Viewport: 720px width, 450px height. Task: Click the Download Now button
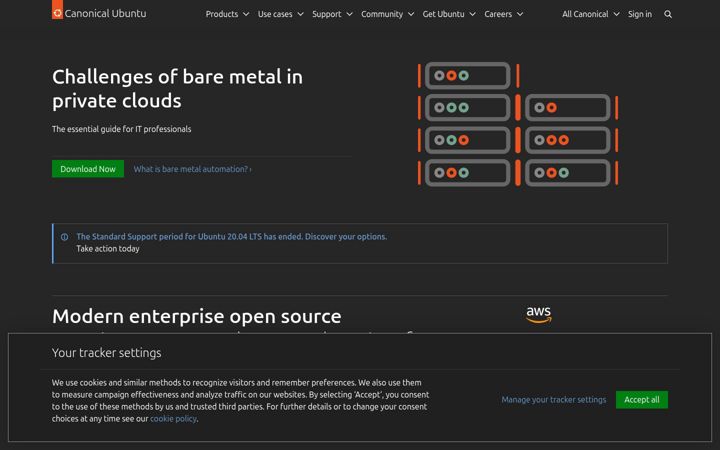click(x=88, y=169)
